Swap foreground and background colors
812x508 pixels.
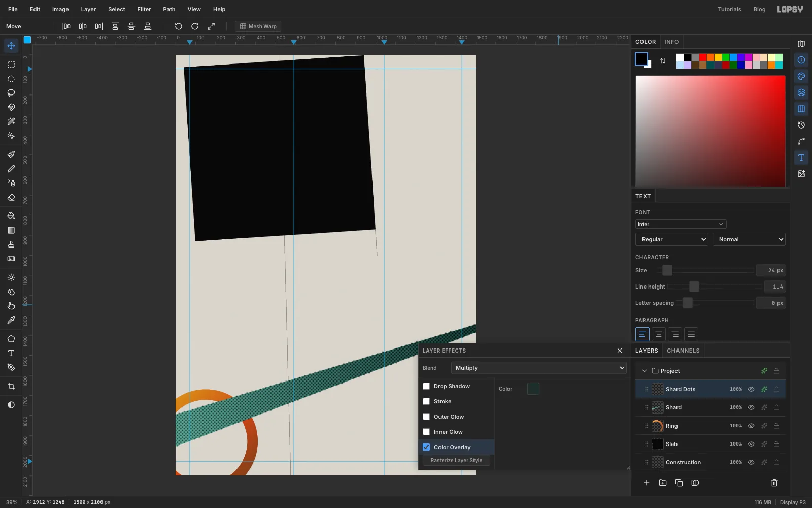(663, 61)
